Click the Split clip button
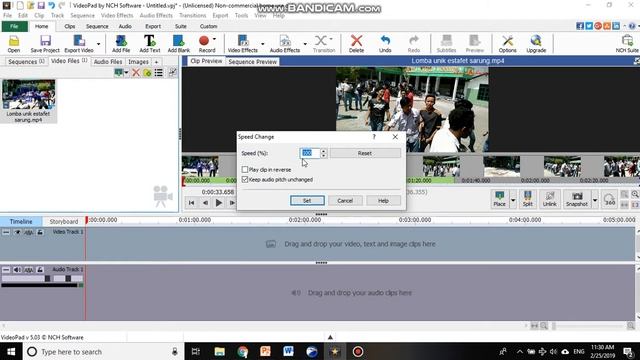This screenshot has width=640, height=360. click(x=527, y=199)
